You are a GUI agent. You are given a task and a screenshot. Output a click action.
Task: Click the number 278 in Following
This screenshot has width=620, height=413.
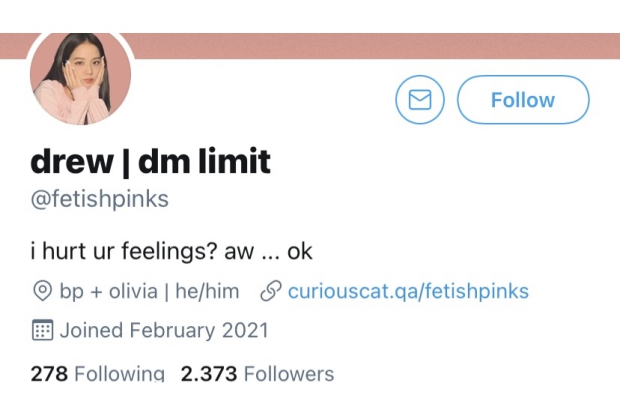tap(49, 375)
